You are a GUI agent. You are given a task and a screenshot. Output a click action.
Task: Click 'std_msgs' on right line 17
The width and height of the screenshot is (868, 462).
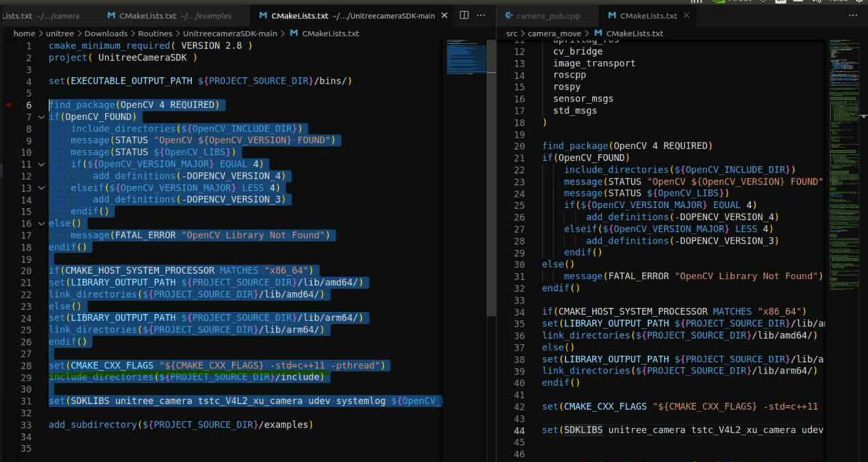575,110
